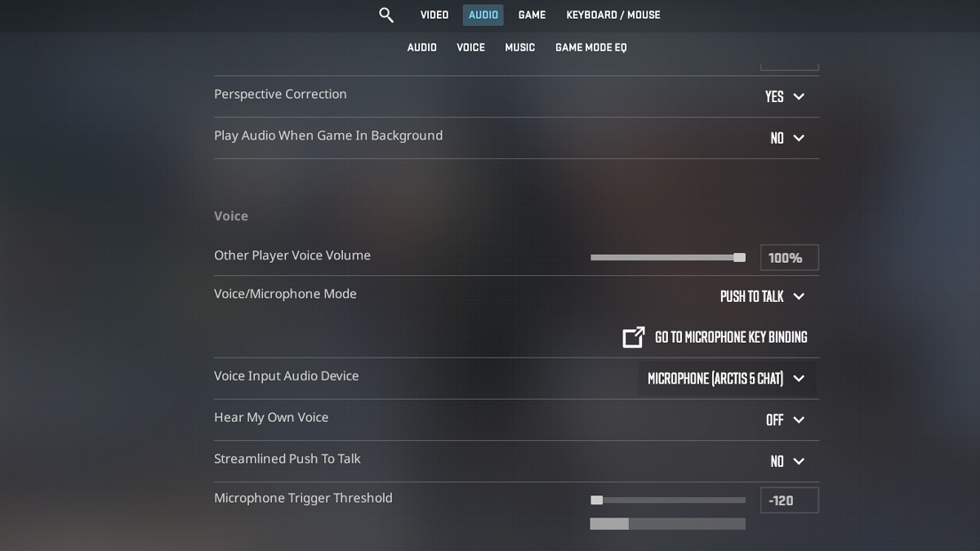Open the Voice Input Audio Device dropdown

tap(726, 379)
